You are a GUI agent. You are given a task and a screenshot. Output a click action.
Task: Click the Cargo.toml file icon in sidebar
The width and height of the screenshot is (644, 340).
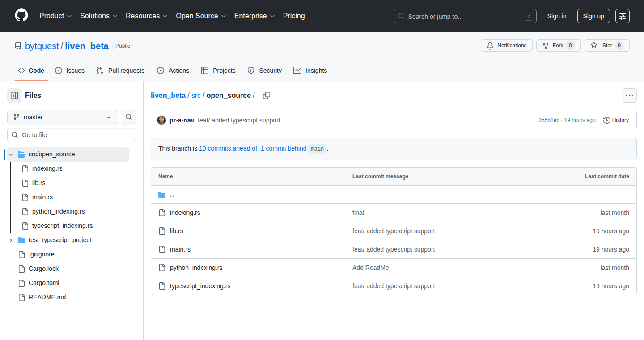pyautogui.click(x=21, y=283)
